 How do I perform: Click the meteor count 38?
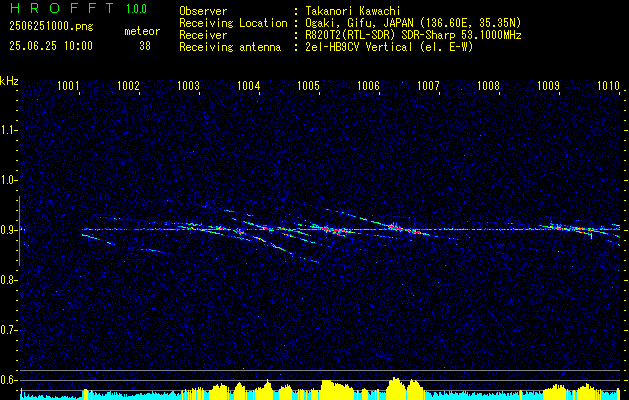coord(145,46)
